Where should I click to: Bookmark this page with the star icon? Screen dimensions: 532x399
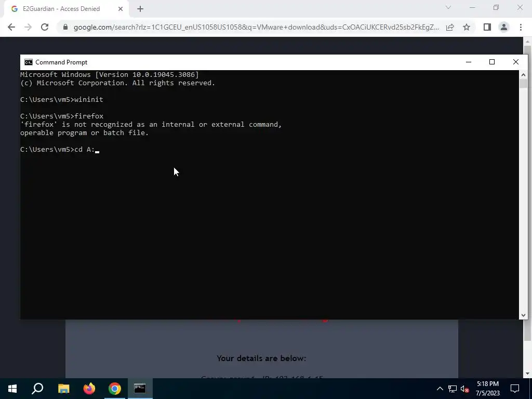(x=467, y=27)
